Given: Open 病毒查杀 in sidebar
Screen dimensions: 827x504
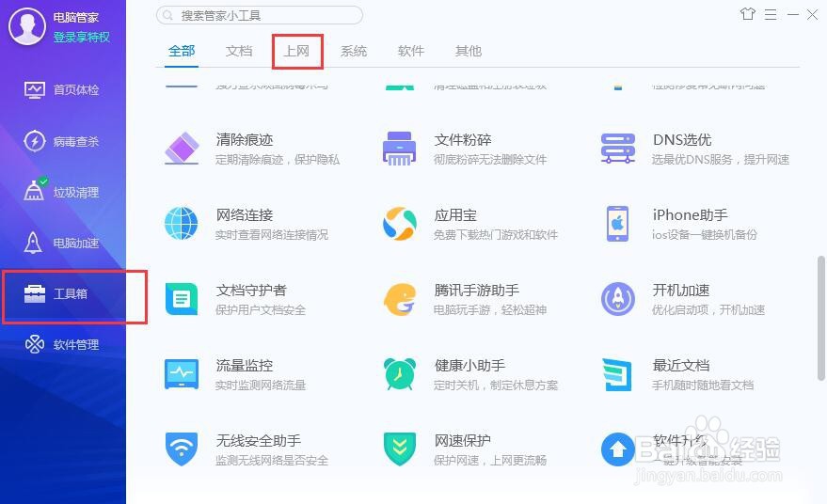Looking at the screenshot, I should click(63, 141).
